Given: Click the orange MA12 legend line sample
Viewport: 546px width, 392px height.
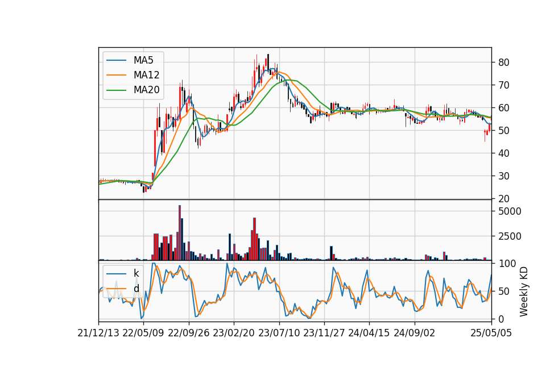Looking at the screenshot, I should click(116, 75).
